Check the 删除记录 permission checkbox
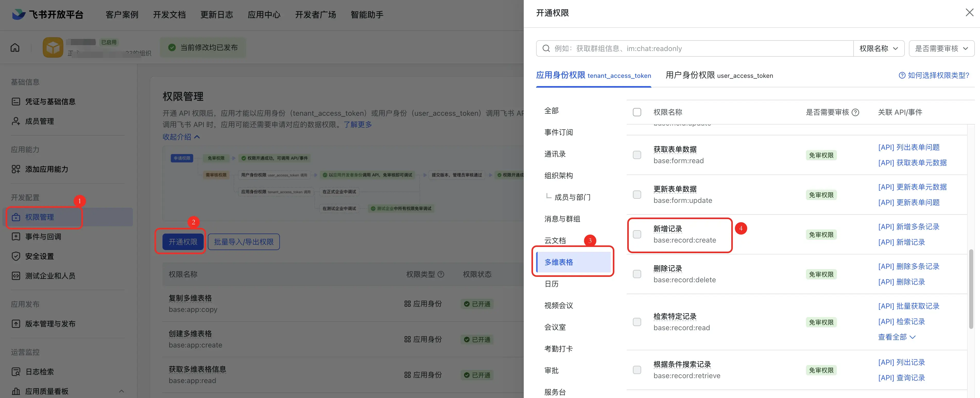980x398 pixels. coord(637,274)
